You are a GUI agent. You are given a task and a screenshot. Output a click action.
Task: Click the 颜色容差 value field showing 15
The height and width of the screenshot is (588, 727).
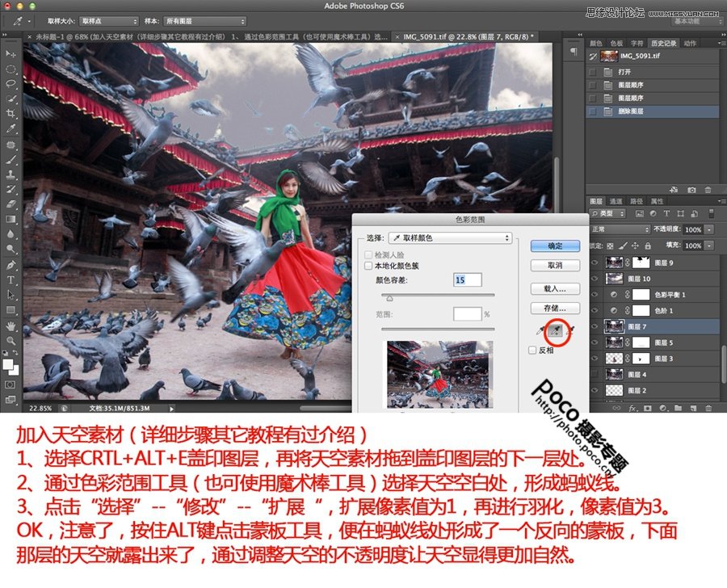point(468,280)
